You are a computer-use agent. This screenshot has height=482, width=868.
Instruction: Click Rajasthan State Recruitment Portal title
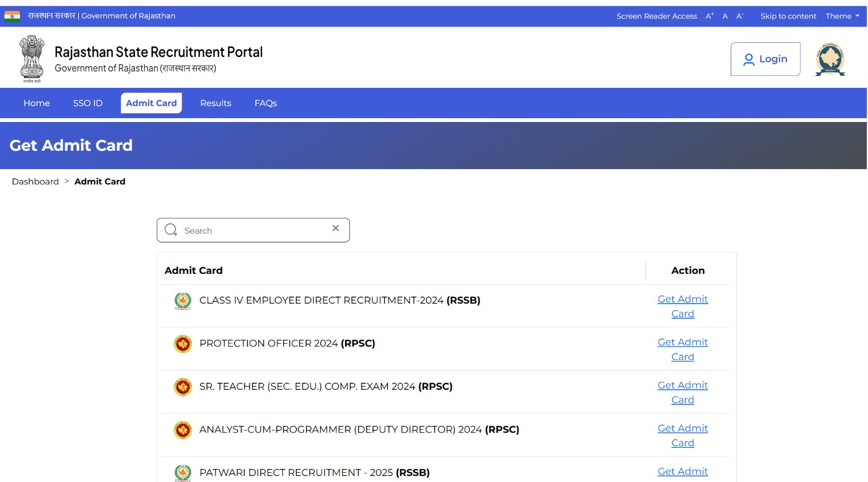coord(158,52)
